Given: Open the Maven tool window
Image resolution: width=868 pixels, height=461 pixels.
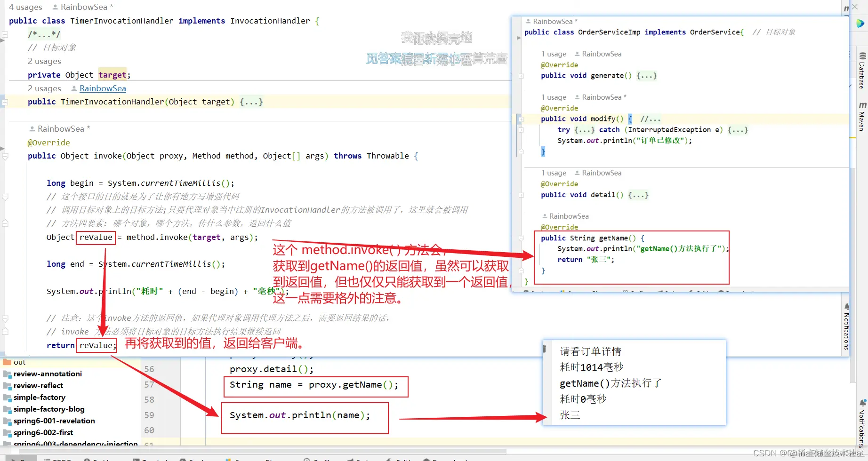Looking at the screenshot, I should tap(862, 116).
